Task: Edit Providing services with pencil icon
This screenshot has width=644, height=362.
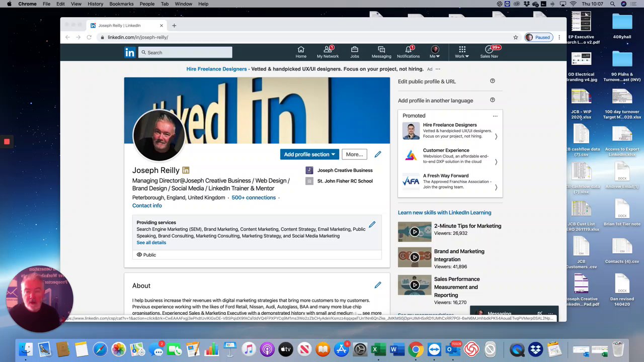Action: [372, 225]
